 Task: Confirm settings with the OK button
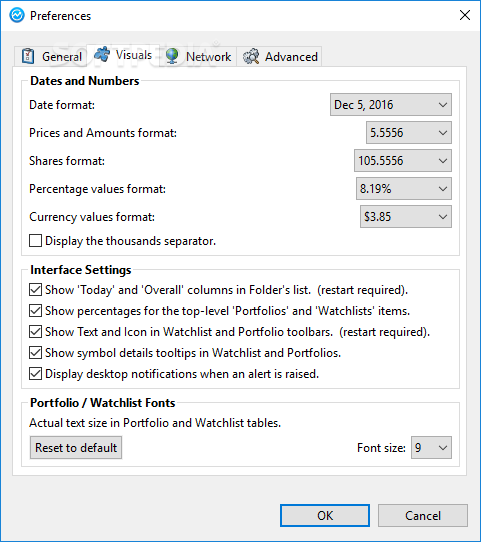coord(325,515)
